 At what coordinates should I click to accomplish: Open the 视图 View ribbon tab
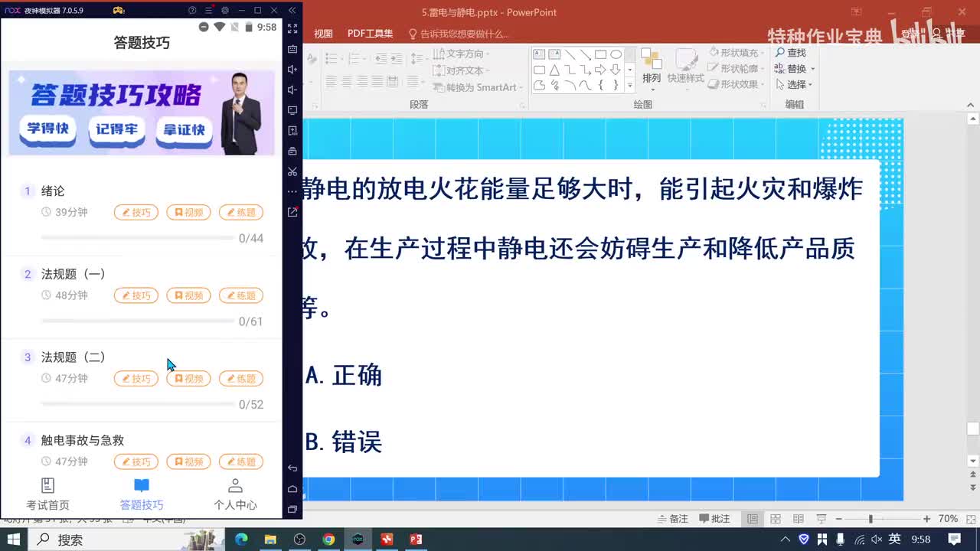(x=324, y=34)
